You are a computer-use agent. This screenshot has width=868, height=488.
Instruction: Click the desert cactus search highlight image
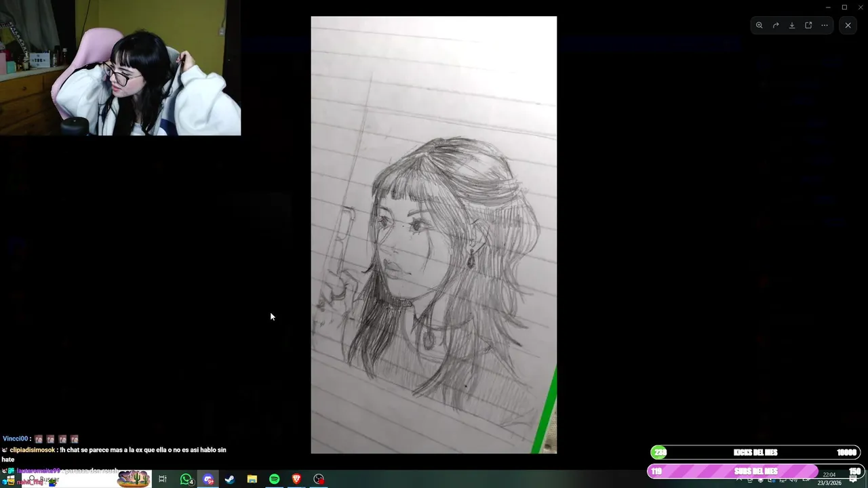point(134,479)
